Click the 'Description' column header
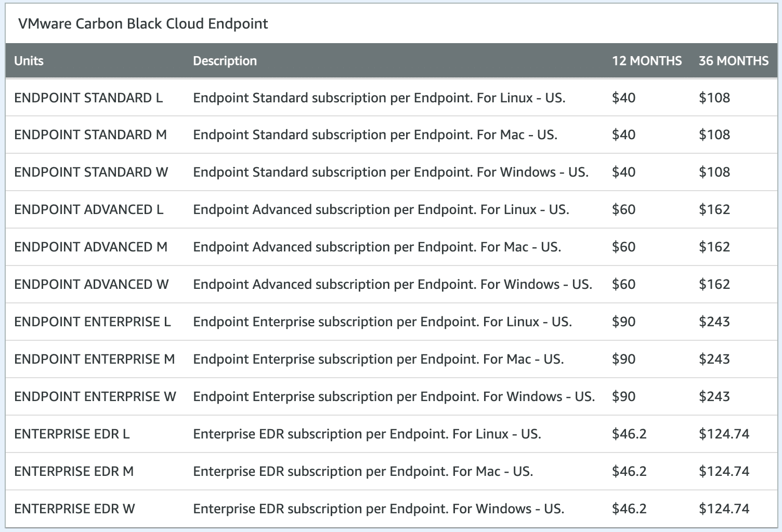This screenshot has width=782, height=532. coord(225,61)
